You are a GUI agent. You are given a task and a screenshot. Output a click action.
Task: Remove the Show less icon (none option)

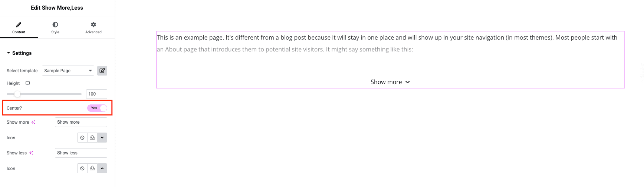tap(82, 168)
